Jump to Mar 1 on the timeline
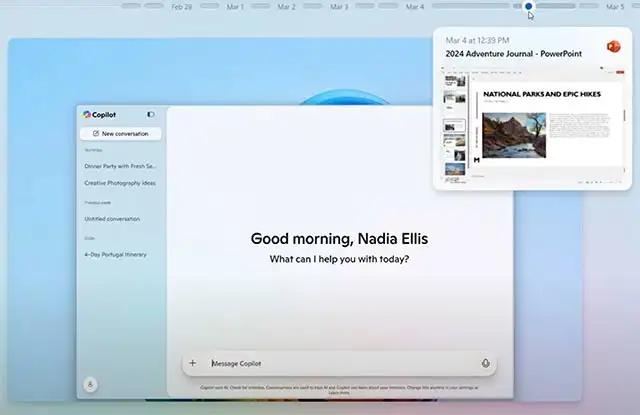The height and width of the screenshot is (415, 640). coord(235,7)
